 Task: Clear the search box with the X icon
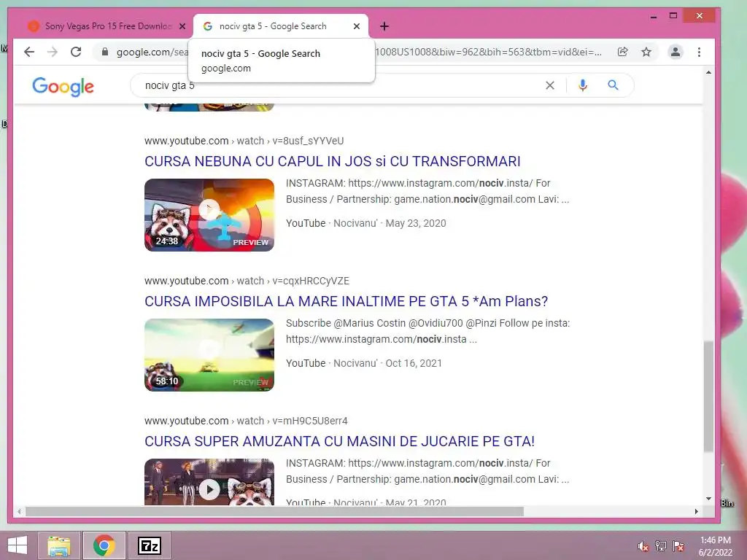[550, 85]
